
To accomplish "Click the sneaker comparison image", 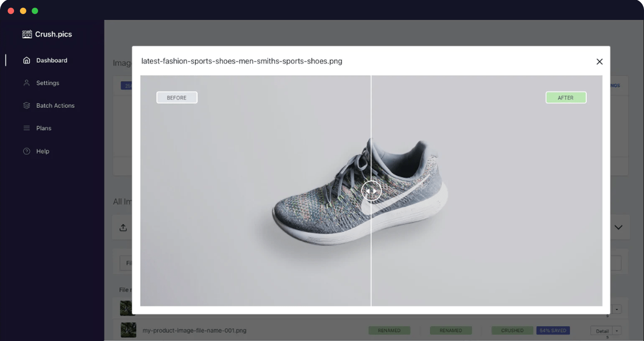I will 371,191.
